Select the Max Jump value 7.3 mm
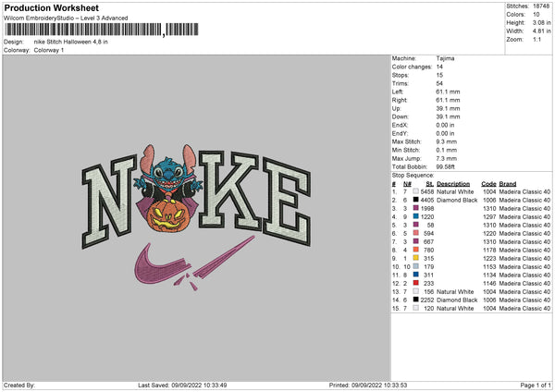This screenshot has height=392, width=555. (x=447, y=158)
